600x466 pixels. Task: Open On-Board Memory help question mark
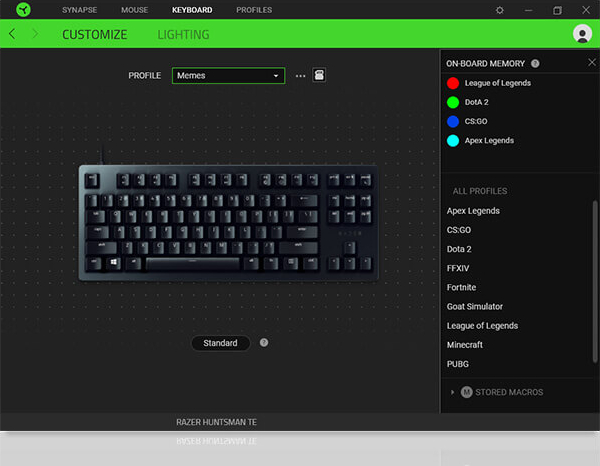pos(535,64)
